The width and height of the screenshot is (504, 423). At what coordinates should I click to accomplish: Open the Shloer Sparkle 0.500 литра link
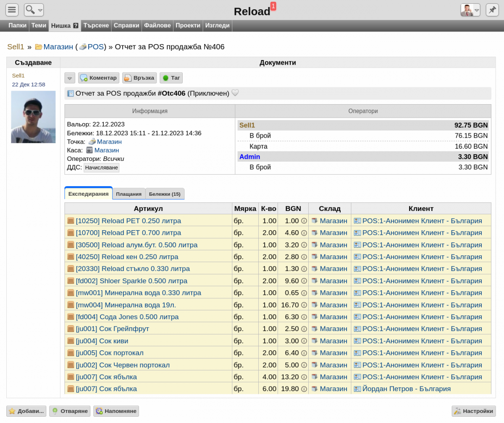coord(131,281)
